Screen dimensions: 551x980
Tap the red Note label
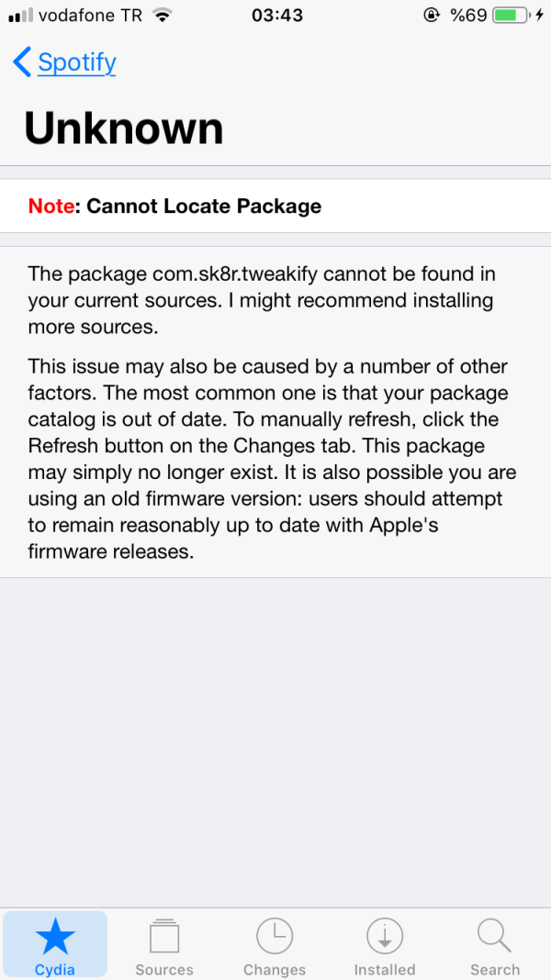click(x=51, y=206)
